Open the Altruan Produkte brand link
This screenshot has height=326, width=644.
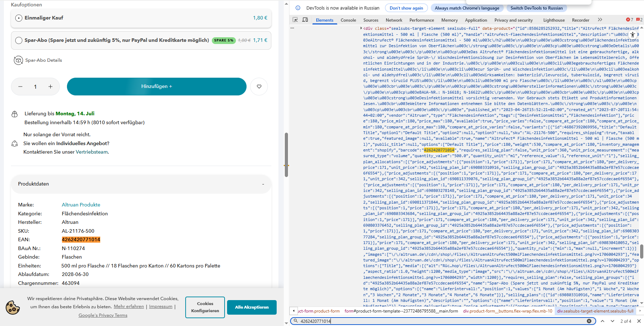pyautogui.click(x=81, y=205)
